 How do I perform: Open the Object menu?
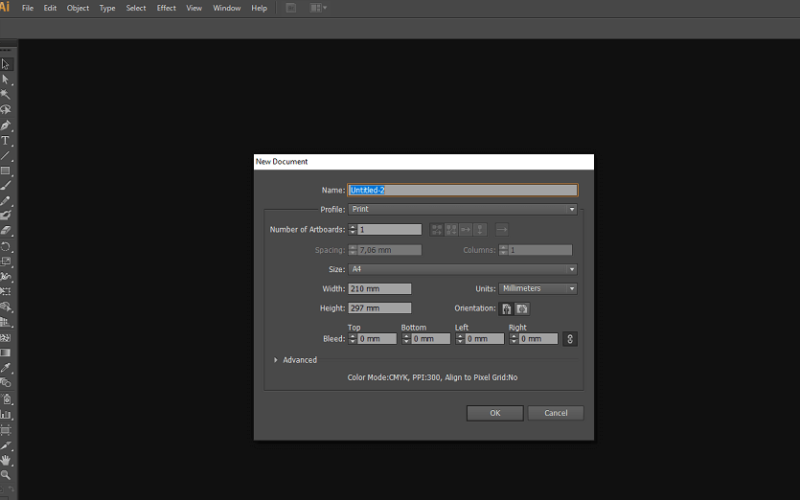pyautogui.click(x=78, y=8)
